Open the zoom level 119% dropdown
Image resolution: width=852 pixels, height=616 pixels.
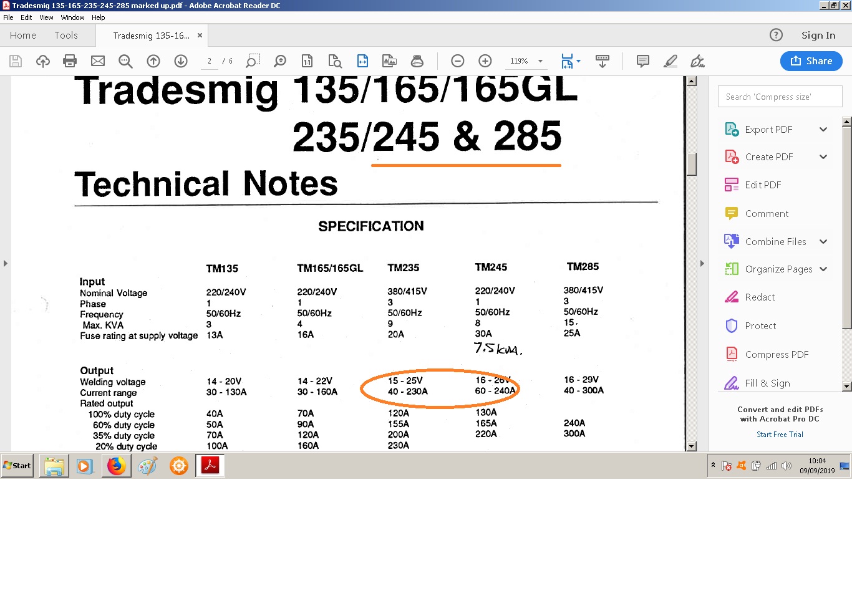pos(540,61)
